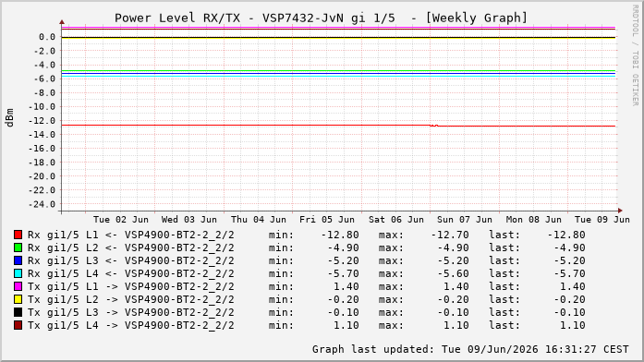Click the black Tx L3 legend swatch

tap(18, 312)
